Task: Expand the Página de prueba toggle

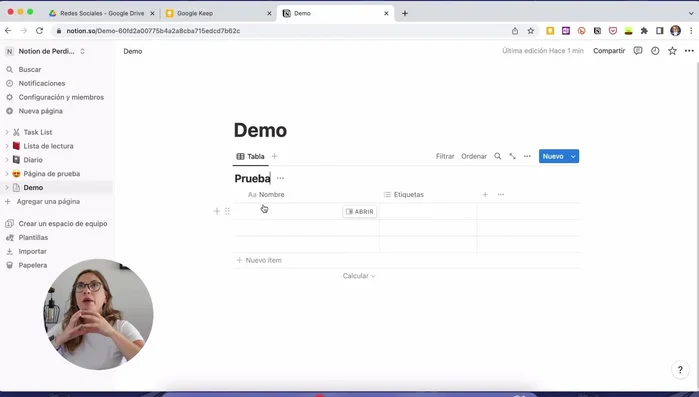Action: pyautogui.click(x=7, y=174)
